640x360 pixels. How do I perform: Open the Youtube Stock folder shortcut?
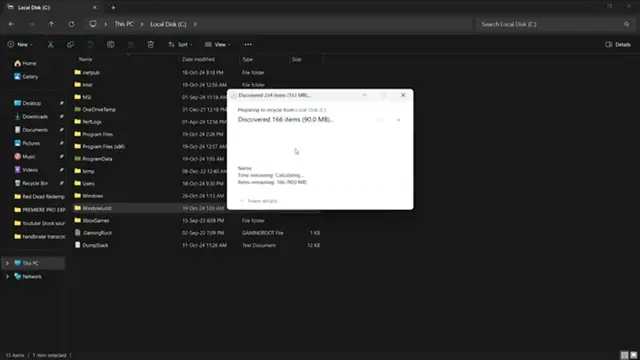coord(39,223)
